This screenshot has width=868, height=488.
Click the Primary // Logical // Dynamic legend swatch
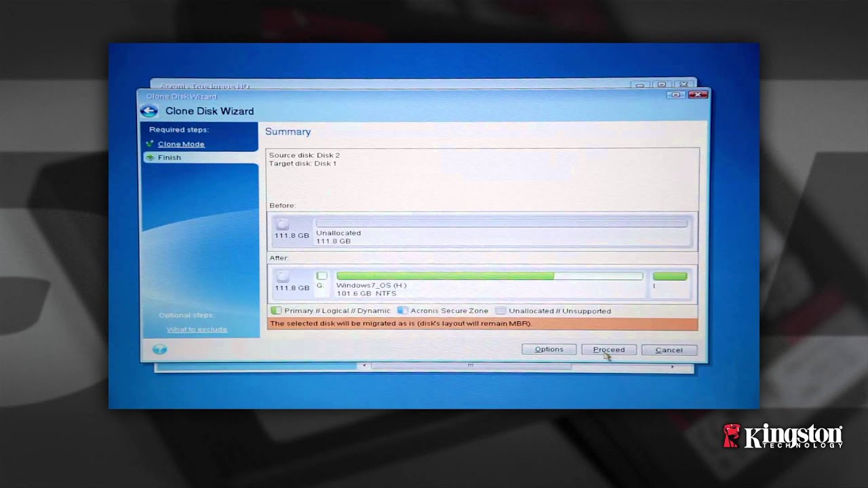click(x=276, y=311)
